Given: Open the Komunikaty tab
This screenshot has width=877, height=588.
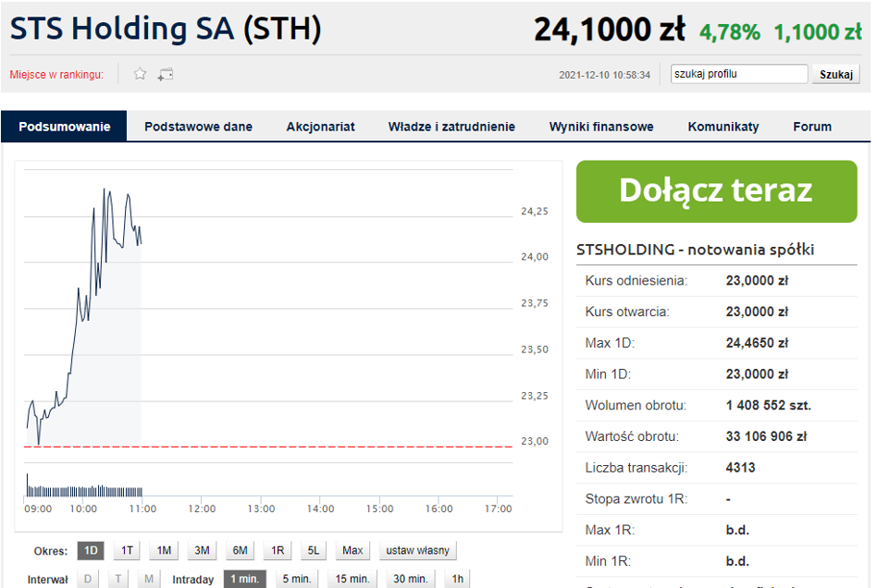Looking at the screenshot, I should [x=723, y=127].
